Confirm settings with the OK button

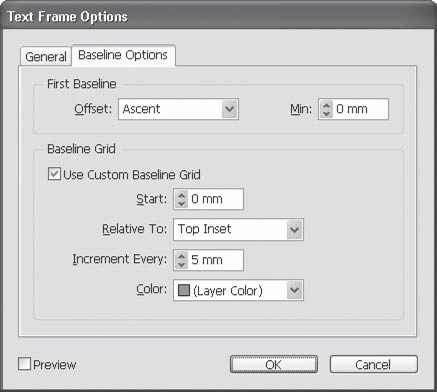(x=274, y=364)
